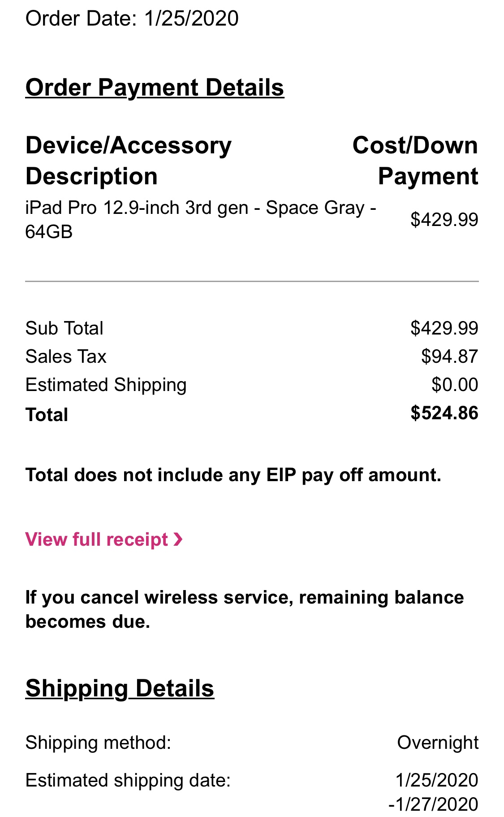This screenshot has height=817, width=504.
Task: Click the Shipping Details heading
Action: tap(120, 688)
